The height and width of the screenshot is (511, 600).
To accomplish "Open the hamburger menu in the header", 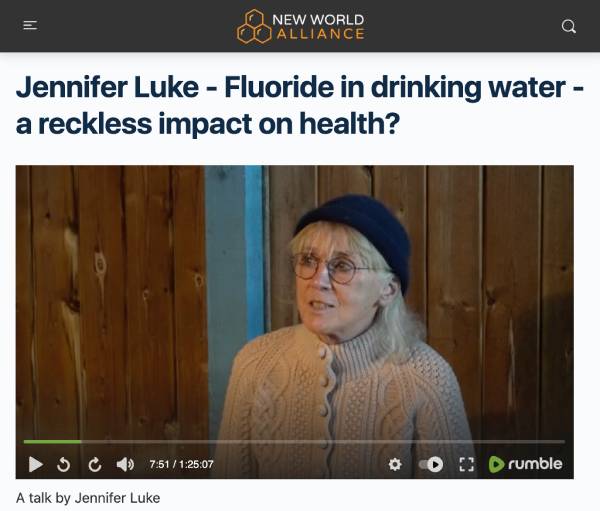I will (x=30, y=26).
